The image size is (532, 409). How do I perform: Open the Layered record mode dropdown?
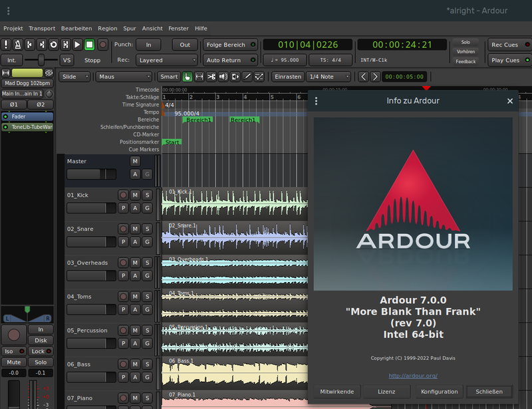(167, 60)
